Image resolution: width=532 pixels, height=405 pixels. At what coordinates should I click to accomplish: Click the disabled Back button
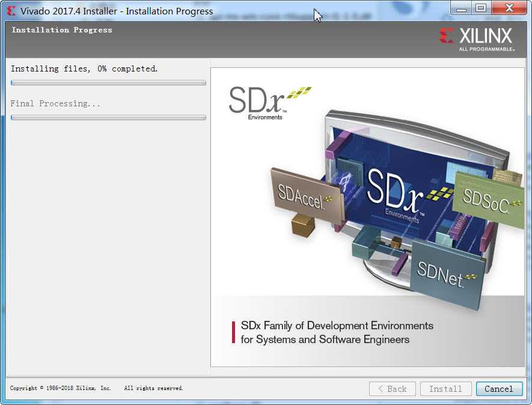[392, 389]
